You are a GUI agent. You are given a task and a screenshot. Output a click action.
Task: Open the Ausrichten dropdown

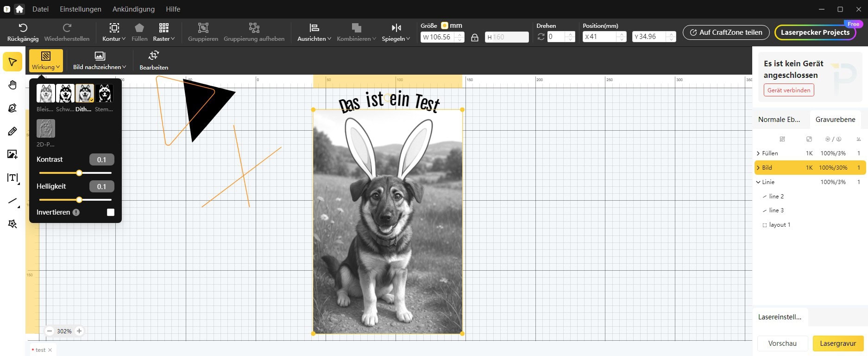(314, 32)
